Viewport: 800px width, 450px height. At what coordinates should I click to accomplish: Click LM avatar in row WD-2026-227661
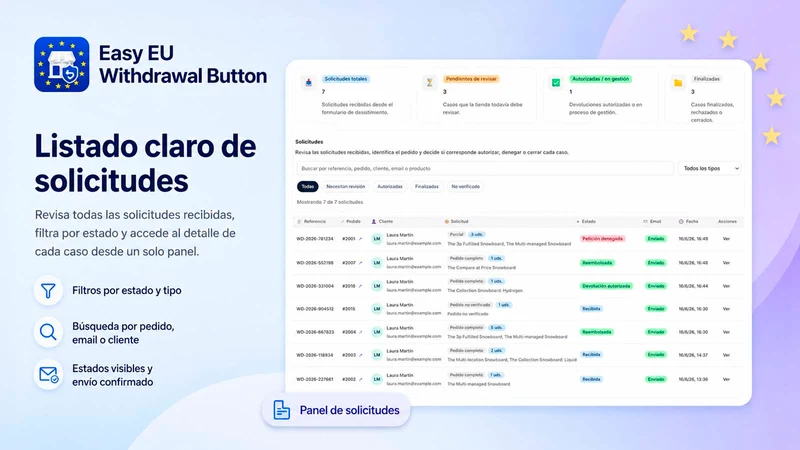(377, 379)
